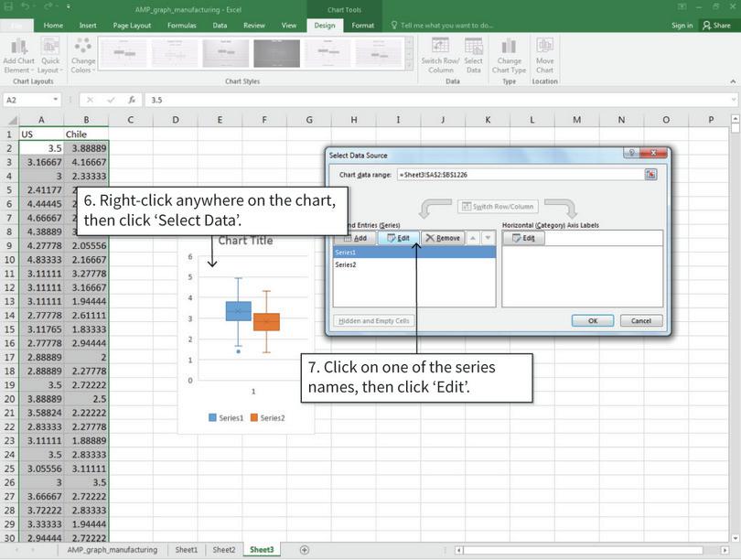Image resolution: width=741 pixels, height=560 pixels.
Task: Click the horizontal scrollbar track
Action: pos(583,550)
